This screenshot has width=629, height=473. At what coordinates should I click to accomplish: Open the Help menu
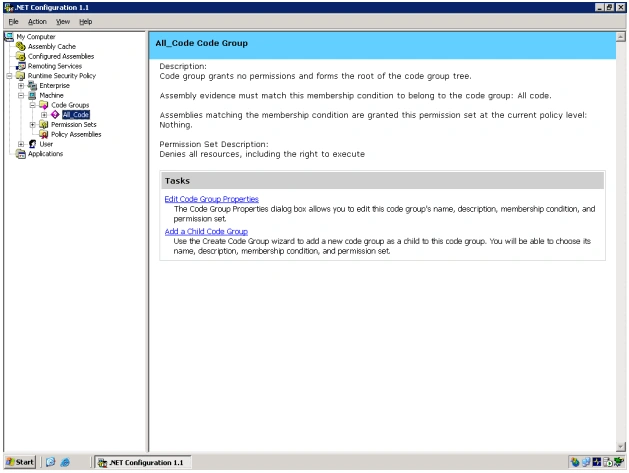tap(85, 22)
